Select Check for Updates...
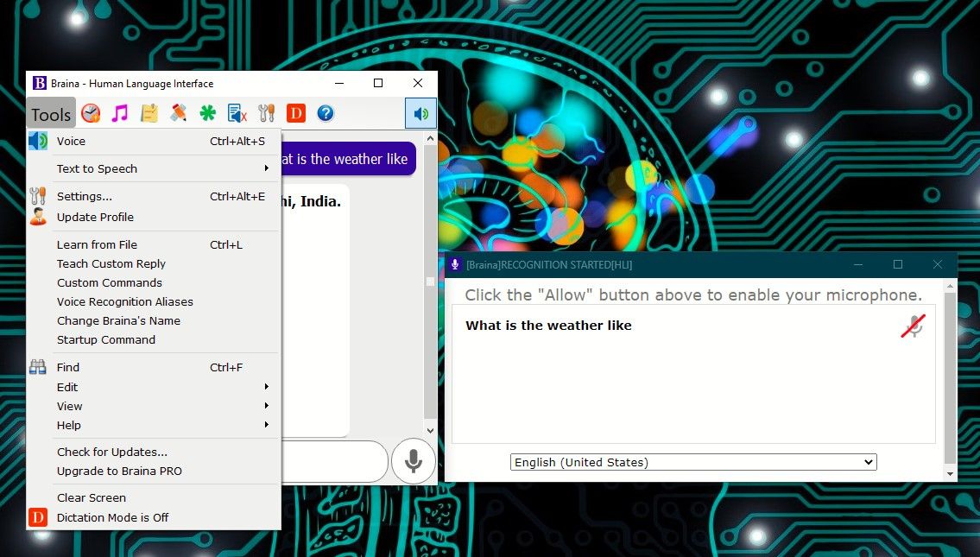The height and width of the screenshot is (557, 980). [154, 452]
